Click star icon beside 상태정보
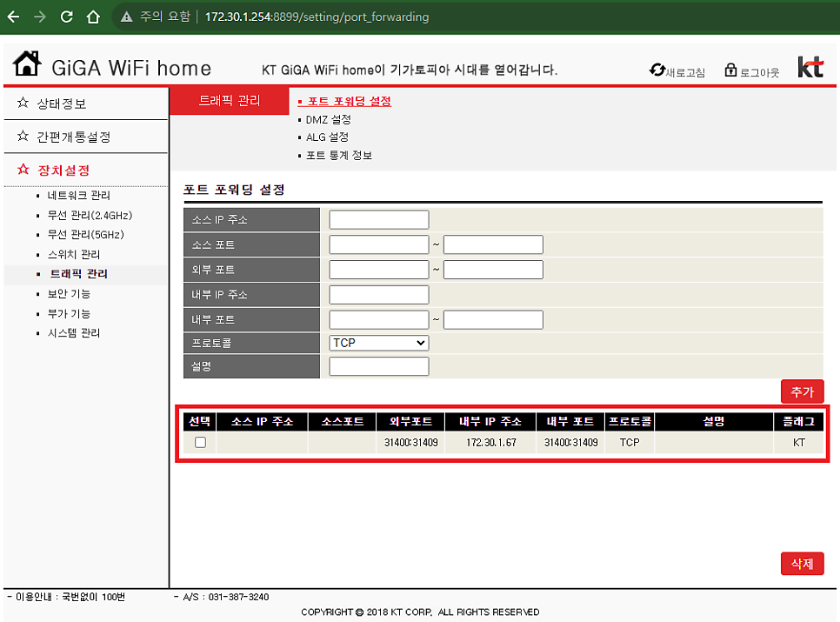This screenshot has width=840, height=622. 23,103
